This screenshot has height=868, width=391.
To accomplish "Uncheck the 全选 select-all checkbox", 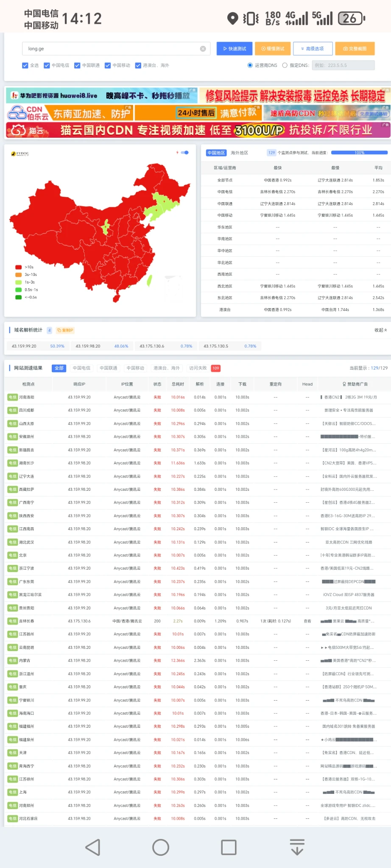I will 25,65.
